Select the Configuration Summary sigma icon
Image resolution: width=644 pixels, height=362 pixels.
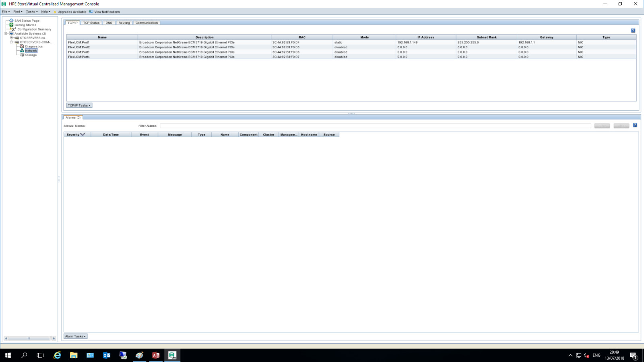[x=13, y=29]
